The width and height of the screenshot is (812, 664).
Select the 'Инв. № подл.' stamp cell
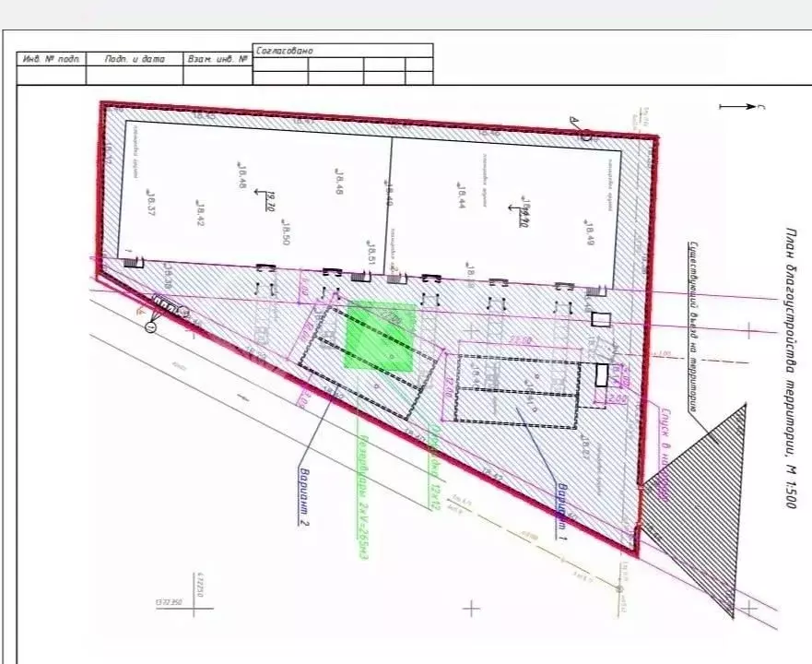[x=52, y=59]
